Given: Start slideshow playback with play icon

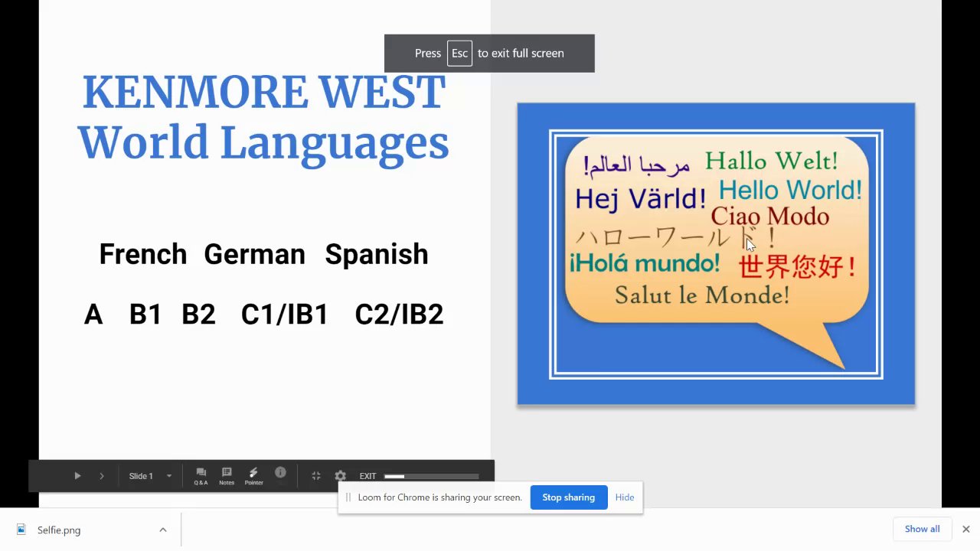Looking at the screenshot, I should 77,476.
